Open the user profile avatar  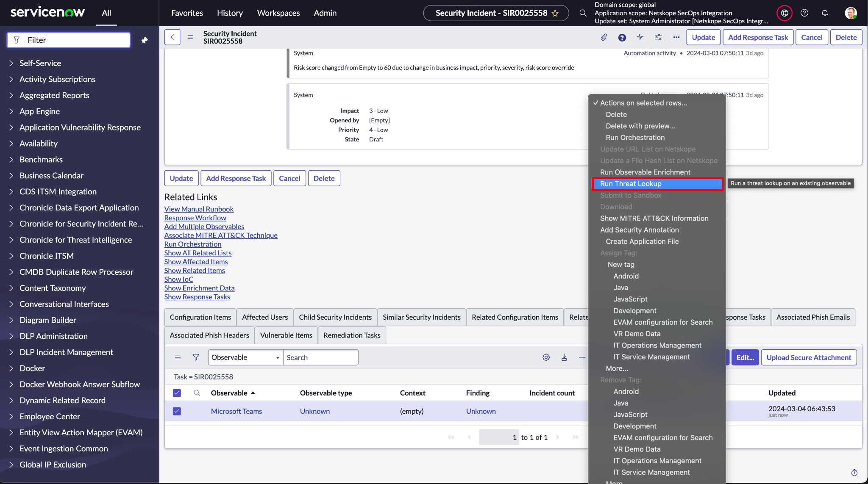point(850,13)
